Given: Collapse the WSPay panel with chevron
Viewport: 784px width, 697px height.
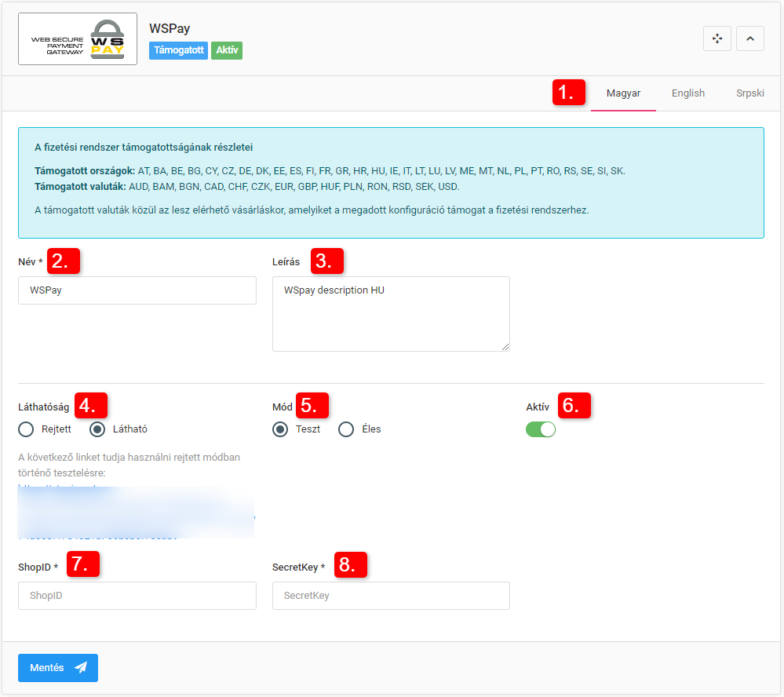Looking at the screenshot, I should (x=749, y=38).
